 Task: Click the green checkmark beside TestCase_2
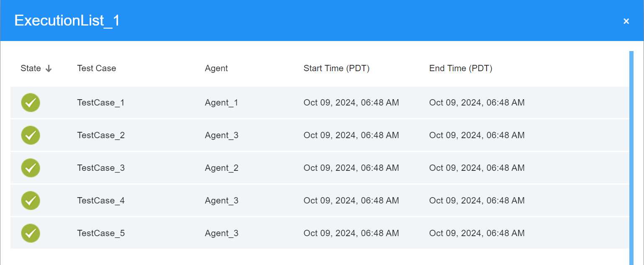coord(31,135)
